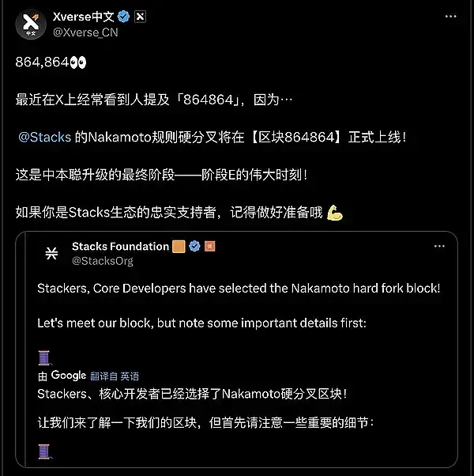
Task: Open more options on the quoted Stacks tweet
Action: (439, 246)
